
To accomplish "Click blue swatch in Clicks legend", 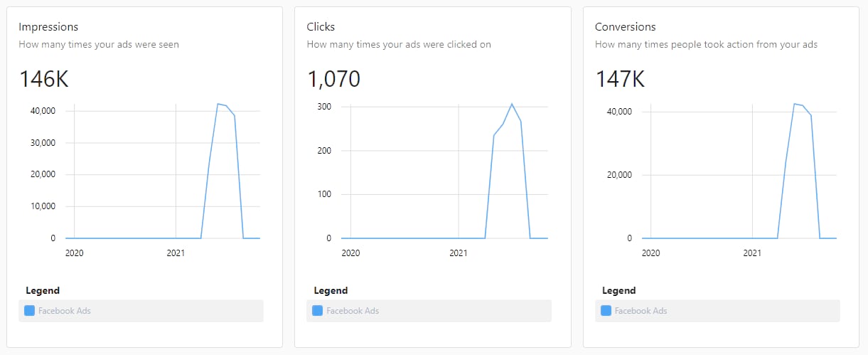I will click(317, 311).
